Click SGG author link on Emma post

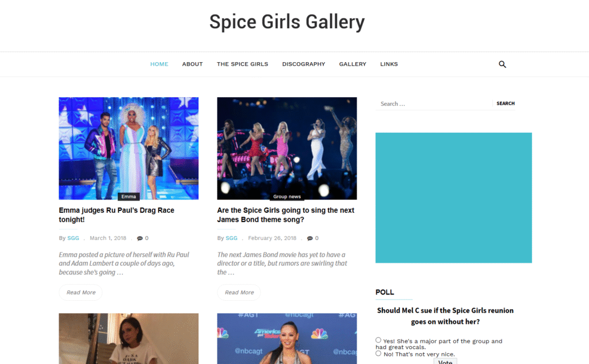[73, 238]
